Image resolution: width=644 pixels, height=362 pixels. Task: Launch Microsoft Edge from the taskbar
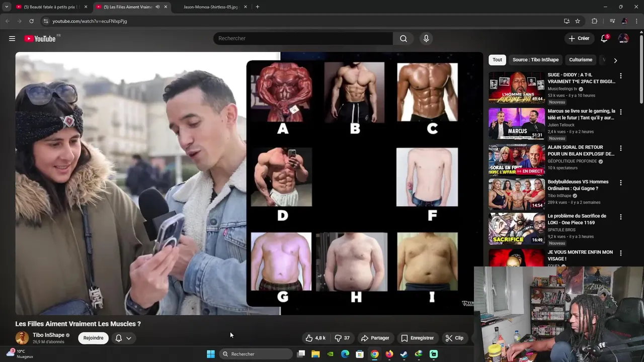coord(345,354)
